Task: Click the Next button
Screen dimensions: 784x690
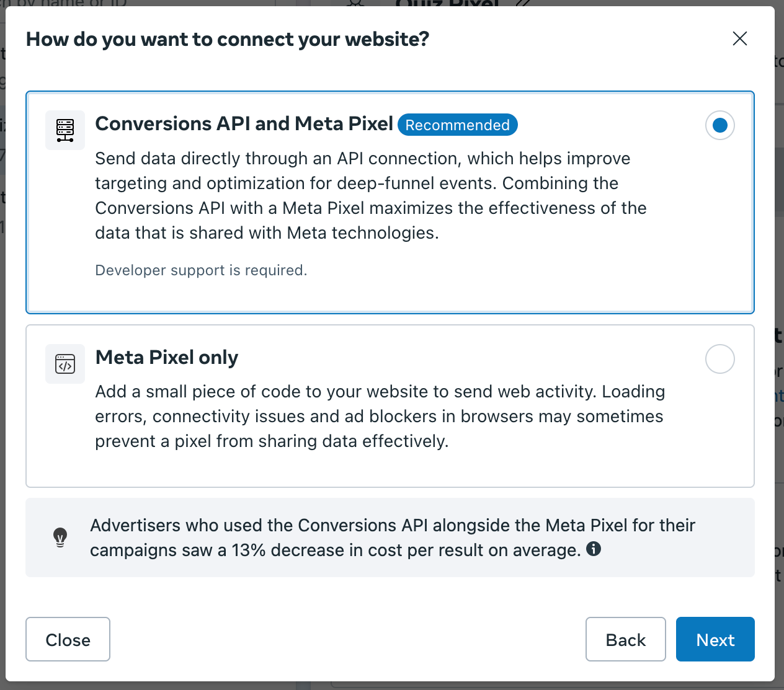Action: tap(715, 639)
